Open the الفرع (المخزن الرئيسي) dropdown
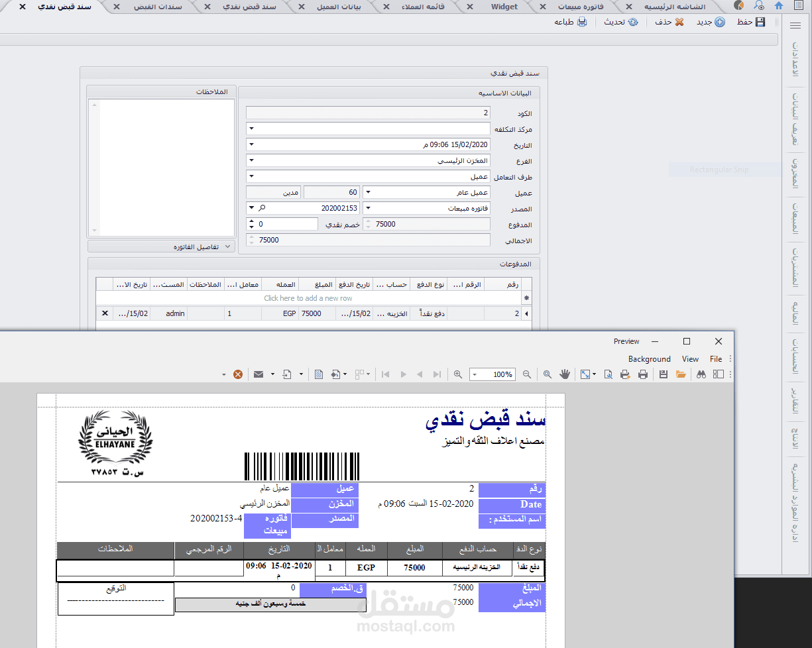 point(251,160)
